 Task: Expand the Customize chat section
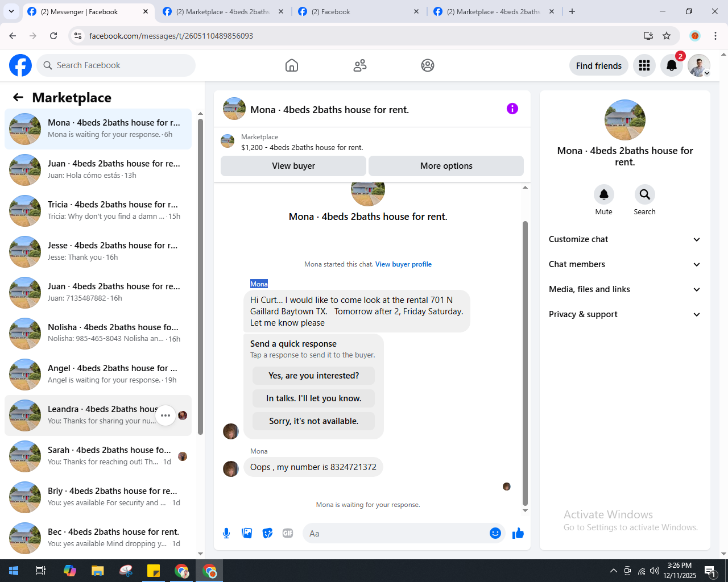tap(625, 239)
